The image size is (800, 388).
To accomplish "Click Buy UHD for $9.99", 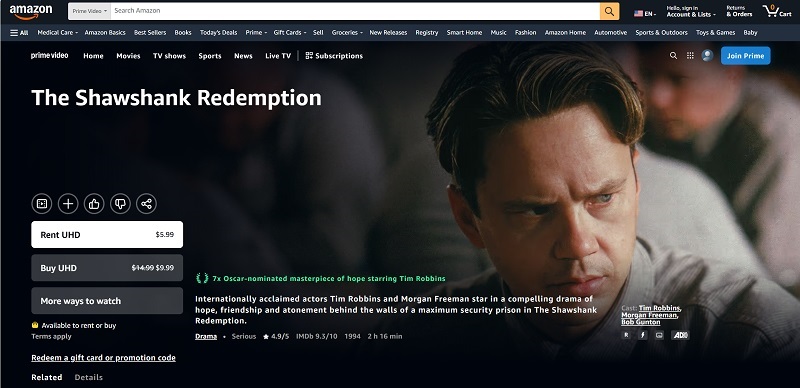I will click(x=107, y=268).
